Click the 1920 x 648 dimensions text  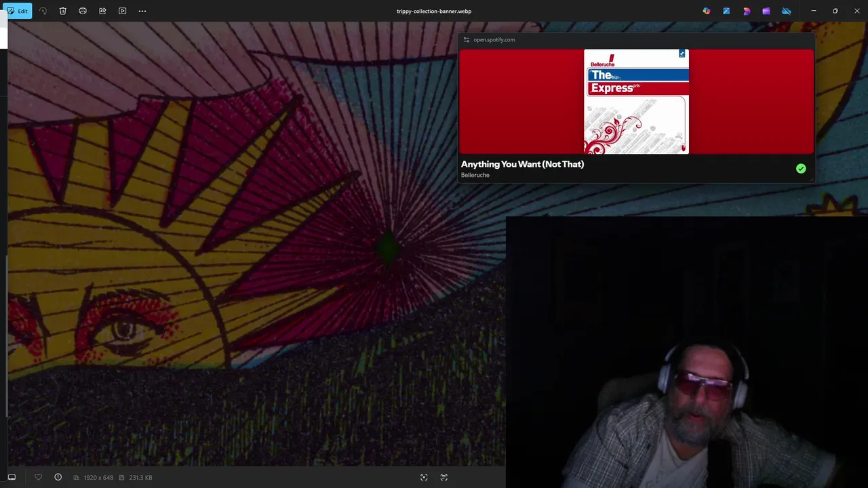[98, 478]
